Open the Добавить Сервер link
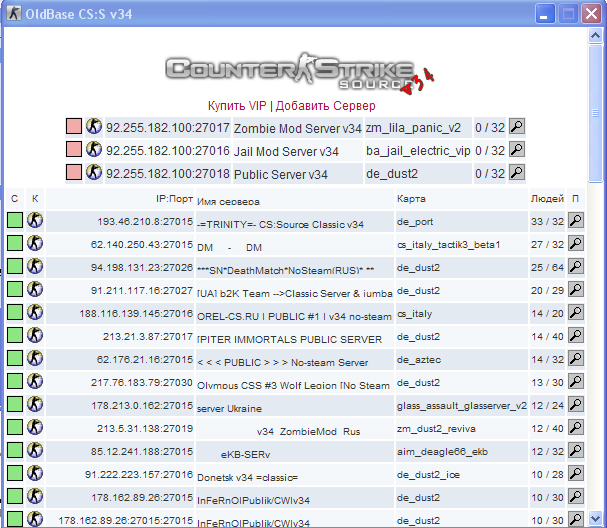Viewport: 607px width, 528px height. tap(326, 106)
